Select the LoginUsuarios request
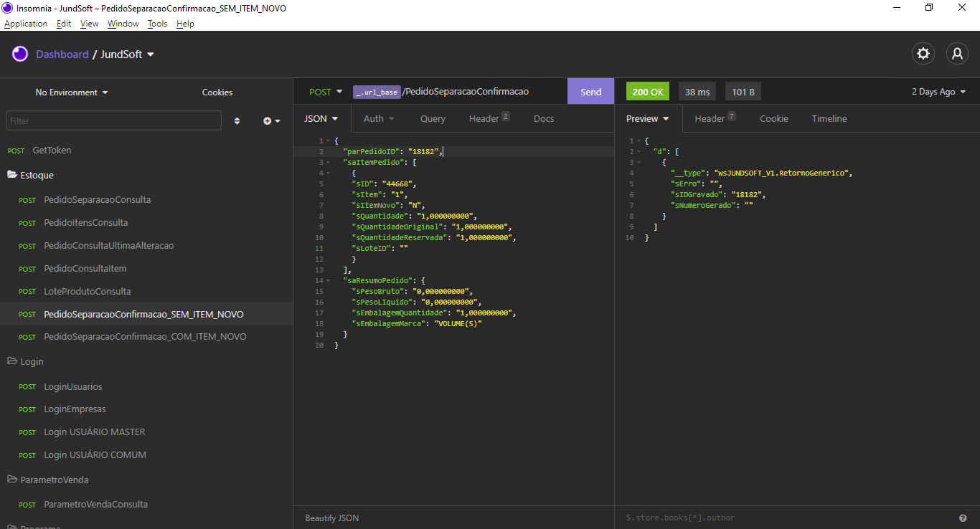The image size is (980, 529). (146, 386)
